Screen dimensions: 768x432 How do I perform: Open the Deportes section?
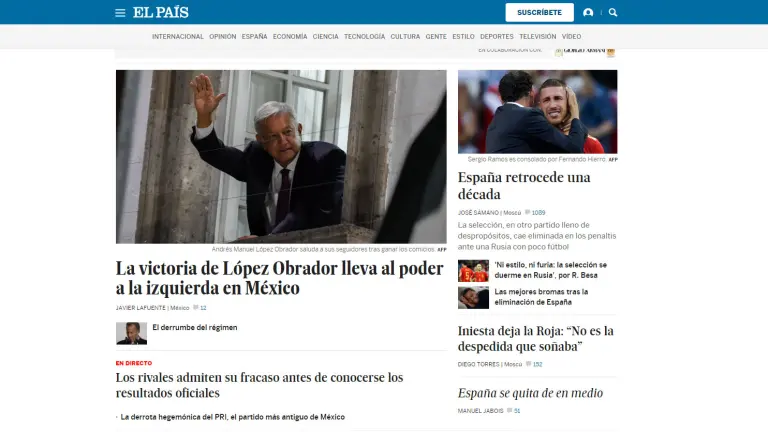(x=497, y=37)
